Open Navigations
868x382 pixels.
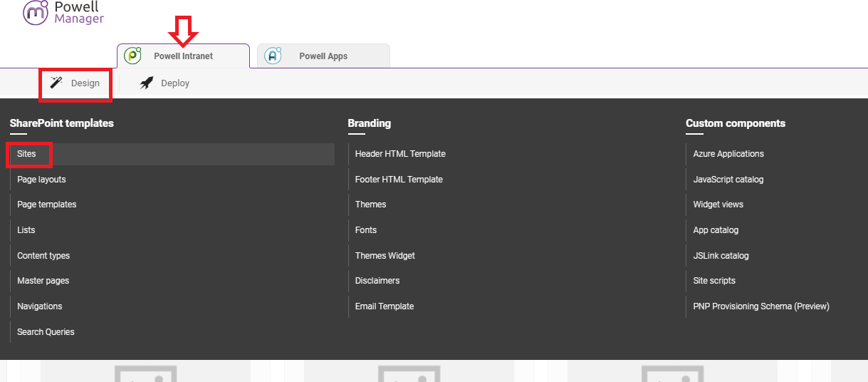(x=40, y=306)
